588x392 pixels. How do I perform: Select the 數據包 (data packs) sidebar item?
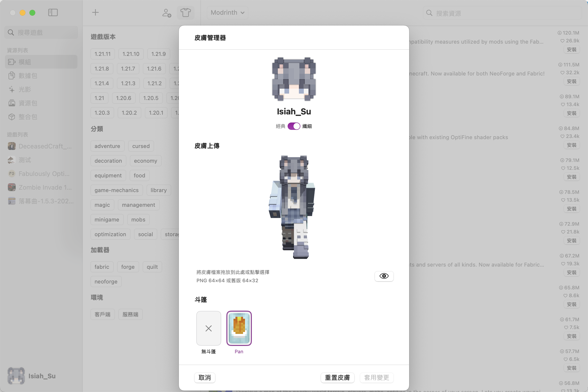[x=27, y=75]
